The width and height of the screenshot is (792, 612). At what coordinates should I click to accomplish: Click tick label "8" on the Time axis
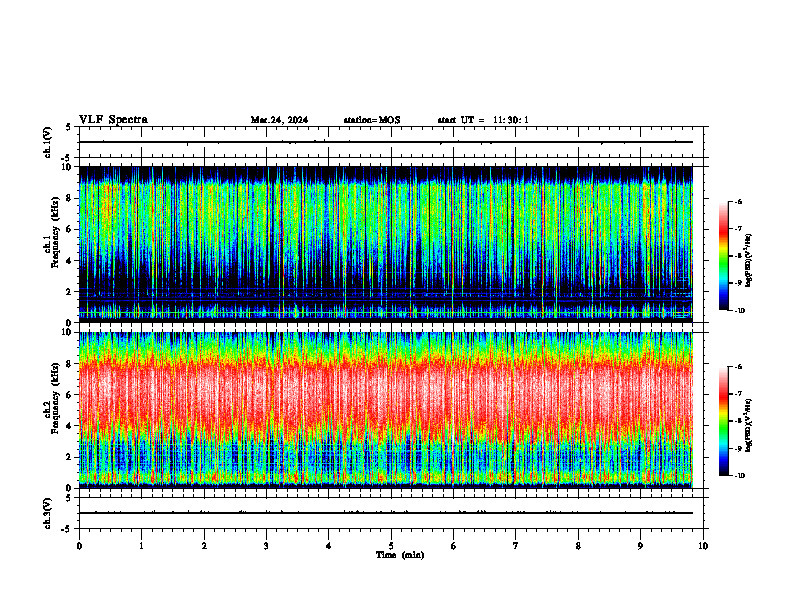click(578, 546)
